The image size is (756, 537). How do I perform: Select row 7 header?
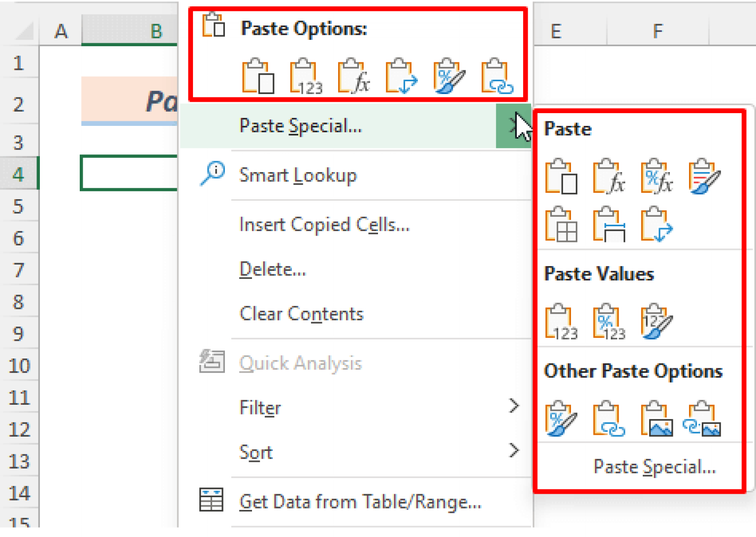(19, 269)
